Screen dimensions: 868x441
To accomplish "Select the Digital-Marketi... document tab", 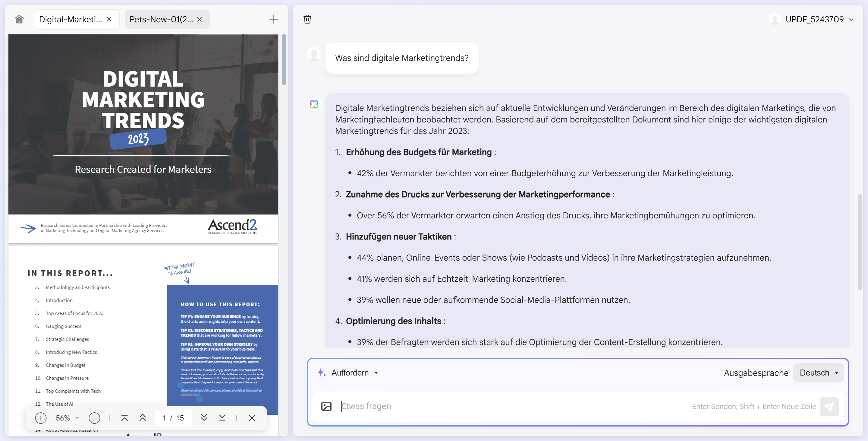I will pyautogui.click(x=71, y=20).
